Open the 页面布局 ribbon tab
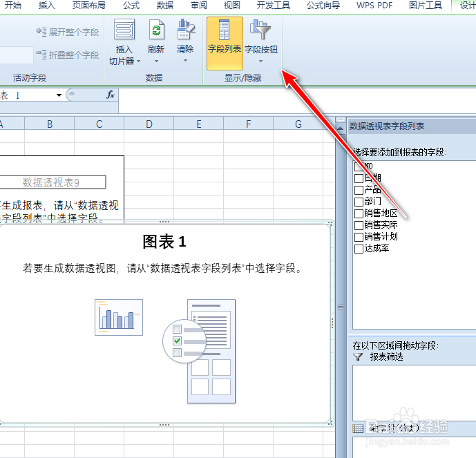This screenshot has width=476, height=458. (88, 5)
